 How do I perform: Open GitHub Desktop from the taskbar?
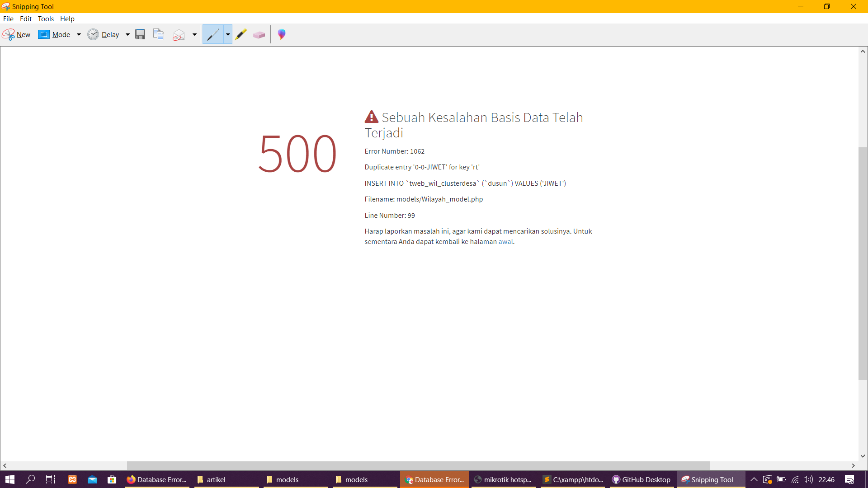pos(641,479)
